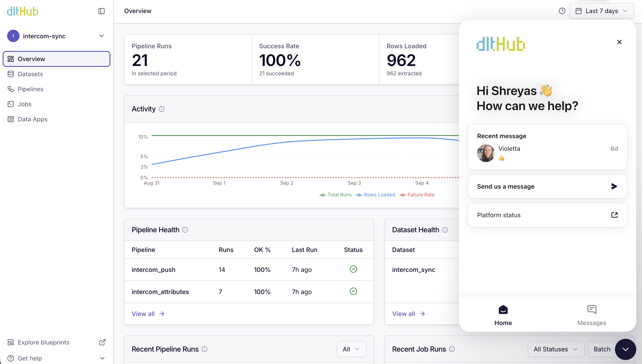Click the Status column header
The image size is (642, 364).
click(353, 250)
